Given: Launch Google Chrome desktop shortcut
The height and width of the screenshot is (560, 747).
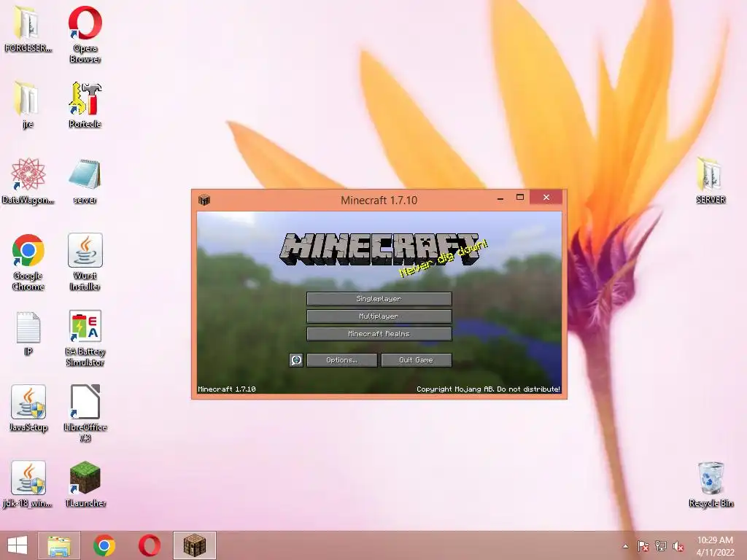Looking at the screenshot, I should pos(28,262).
